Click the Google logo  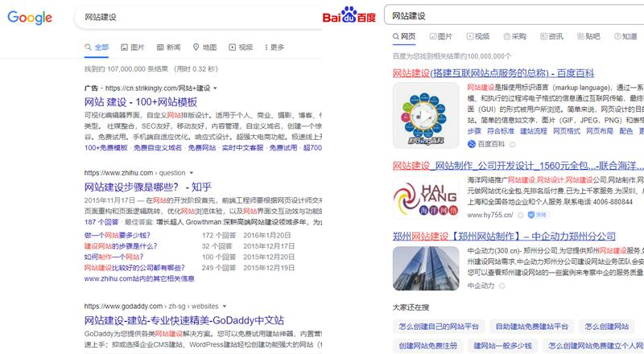point(30,18)
